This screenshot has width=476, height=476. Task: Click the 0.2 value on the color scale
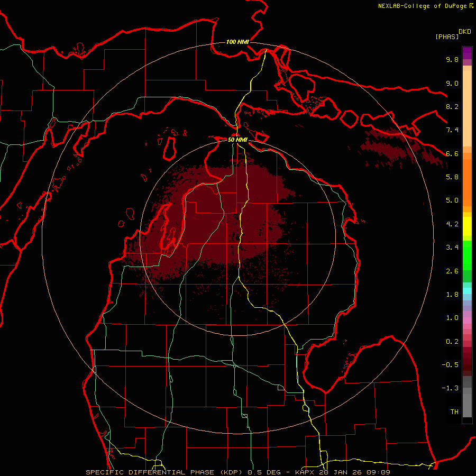pos(452,342)
